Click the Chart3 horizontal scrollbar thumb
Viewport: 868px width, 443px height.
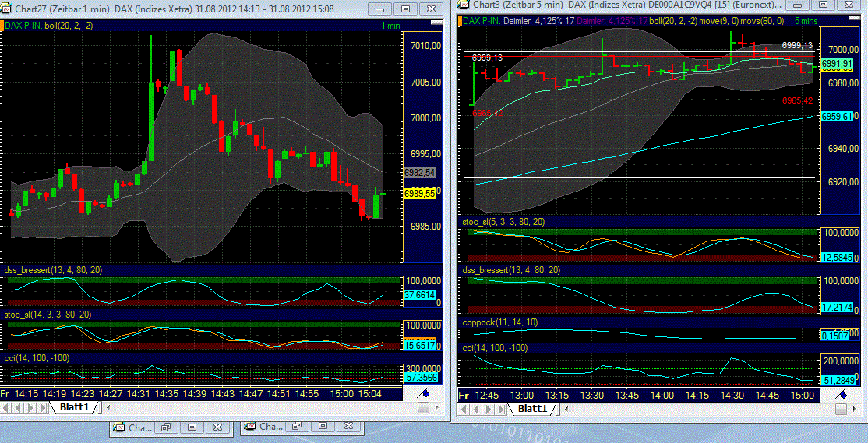(x=842, y=410)
